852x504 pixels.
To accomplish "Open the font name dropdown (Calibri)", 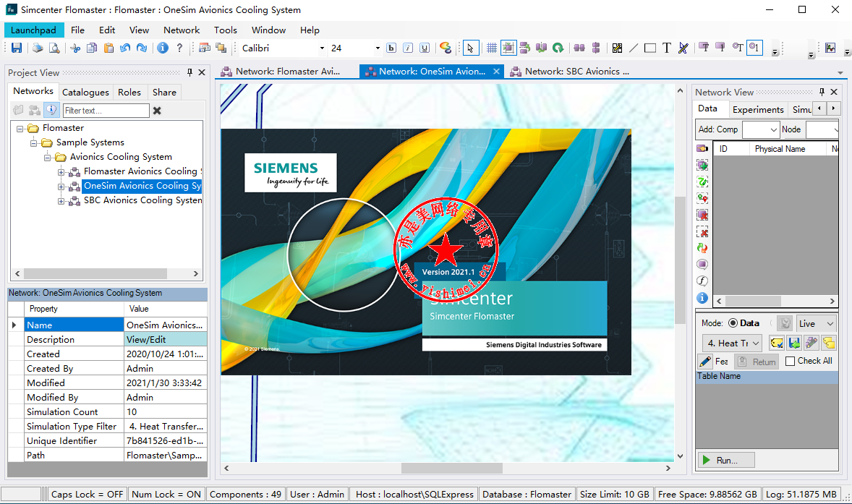I will (322, 48).
